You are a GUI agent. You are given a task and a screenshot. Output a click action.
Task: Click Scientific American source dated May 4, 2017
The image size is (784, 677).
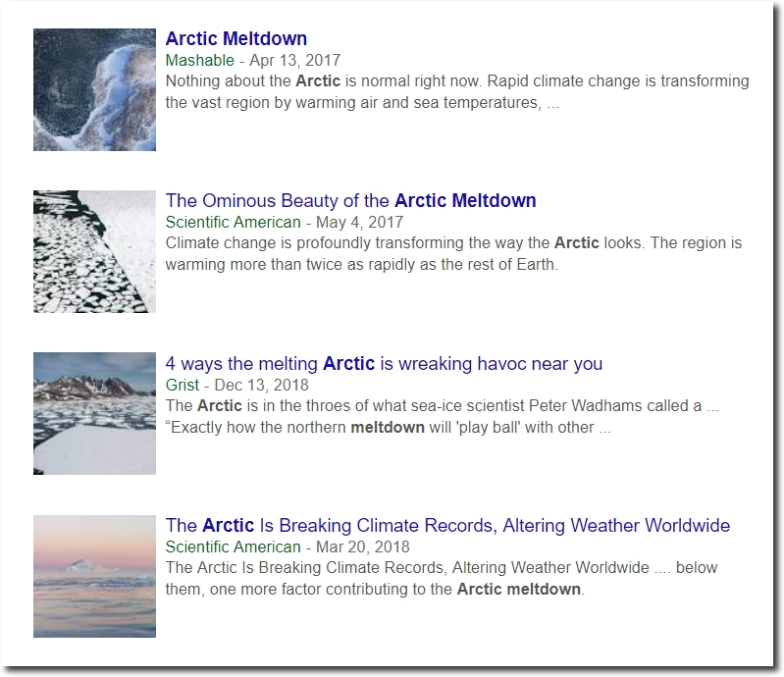(233, 222)
